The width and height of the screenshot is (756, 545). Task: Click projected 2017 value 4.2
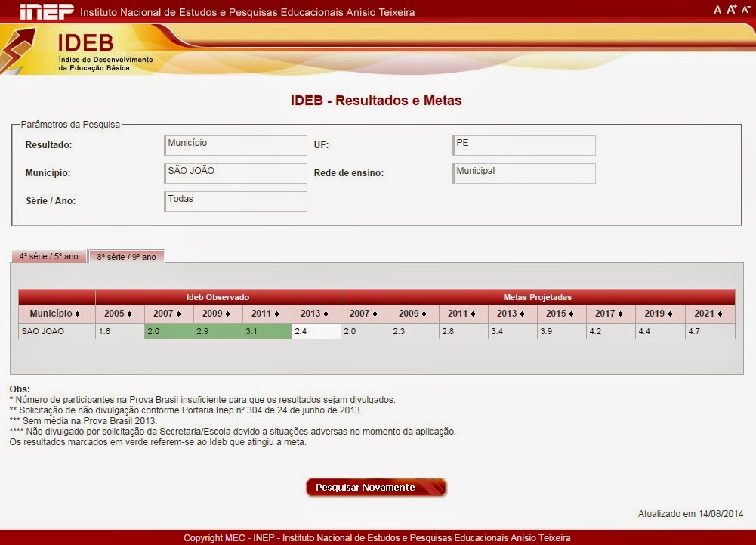[x=610, y=331]
